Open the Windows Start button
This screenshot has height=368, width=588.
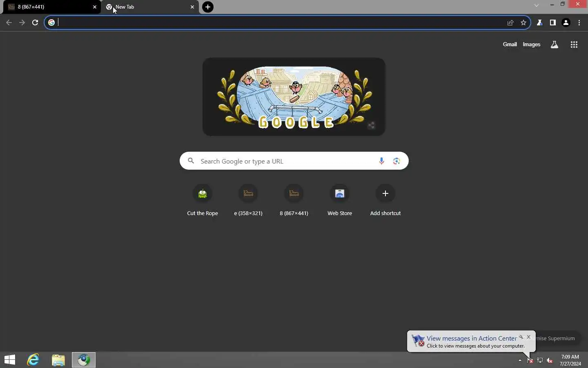[10, 360]
